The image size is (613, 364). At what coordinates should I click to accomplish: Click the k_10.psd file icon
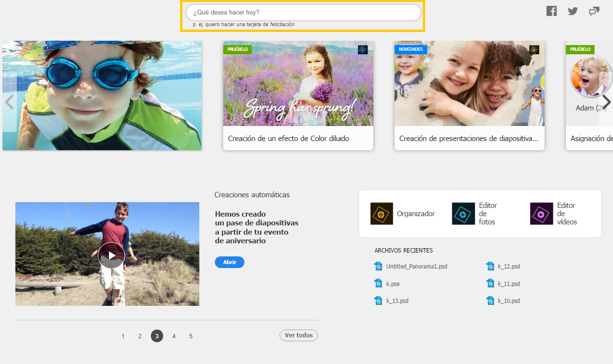(x=490, y=301)
